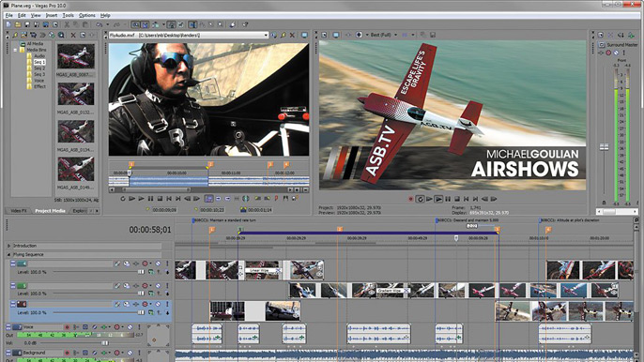Arm Voice track for recording
644x362 pixels.
[67, 327]
